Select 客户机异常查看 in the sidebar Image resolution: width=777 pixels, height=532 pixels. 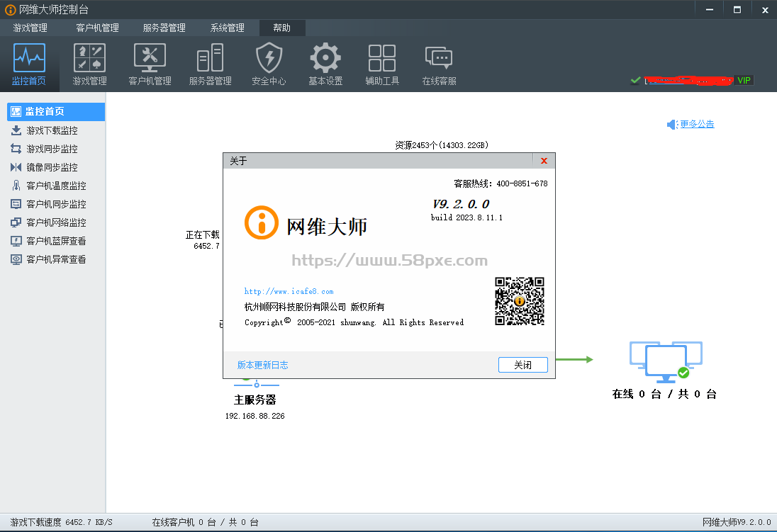pyautogui.click(x=56, y=259)
